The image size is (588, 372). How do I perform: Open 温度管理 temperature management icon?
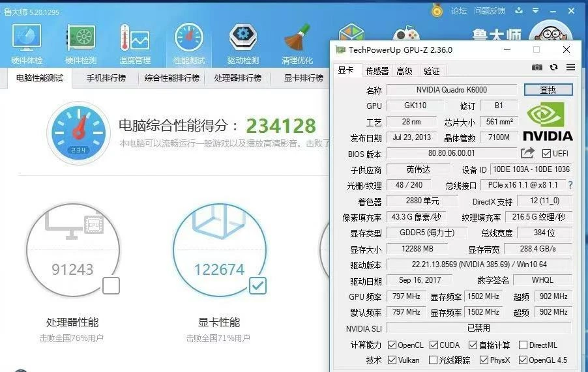click(135, 43)
